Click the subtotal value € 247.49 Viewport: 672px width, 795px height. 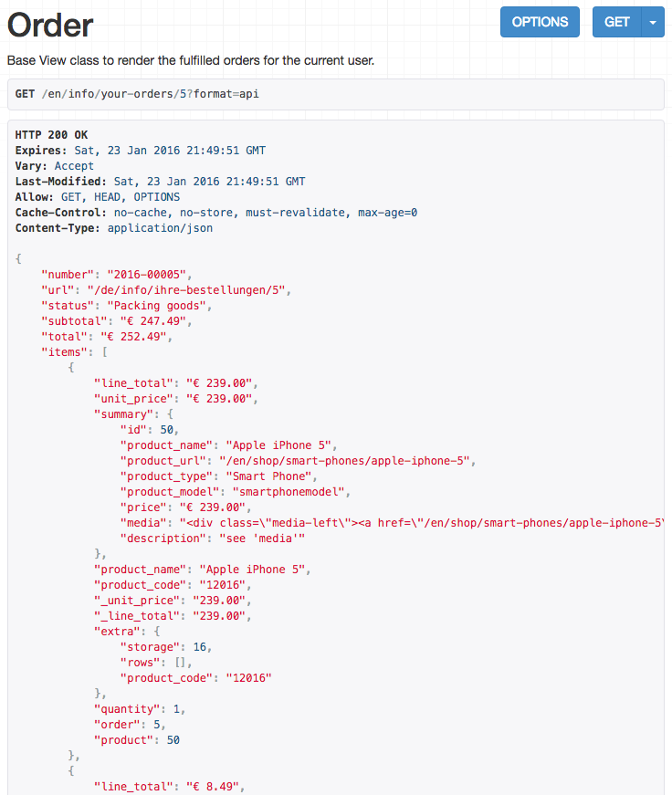click(153, 321)
